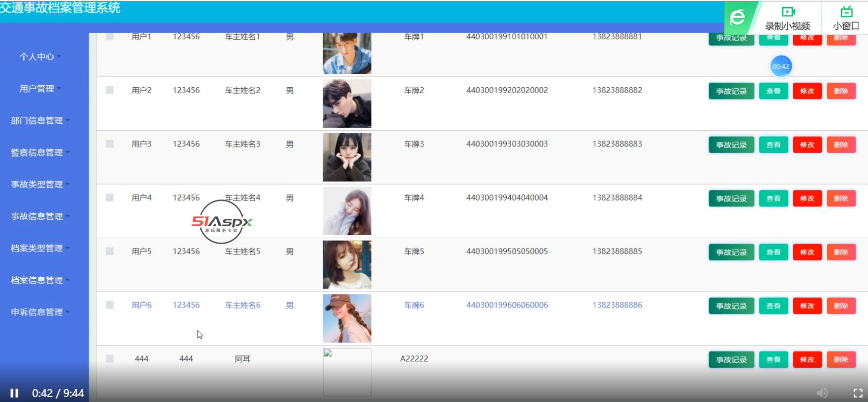View details of 用户2 with 查看
This screenshot has width=868, height=402.
point(773,91)
